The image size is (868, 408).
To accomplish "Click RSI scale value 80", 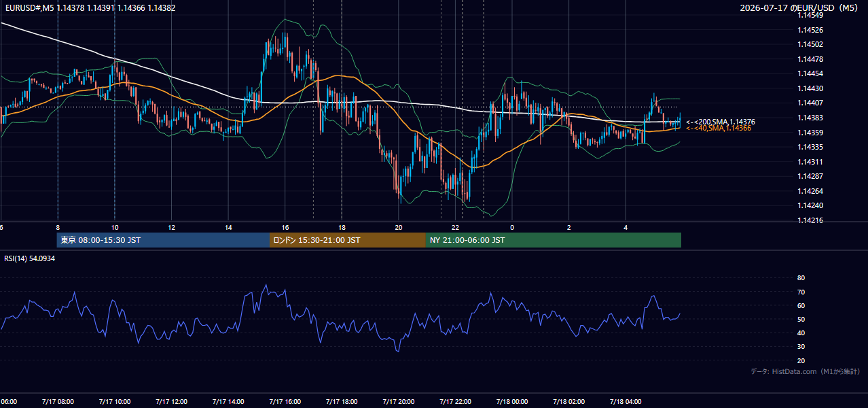I will [801, 278].
